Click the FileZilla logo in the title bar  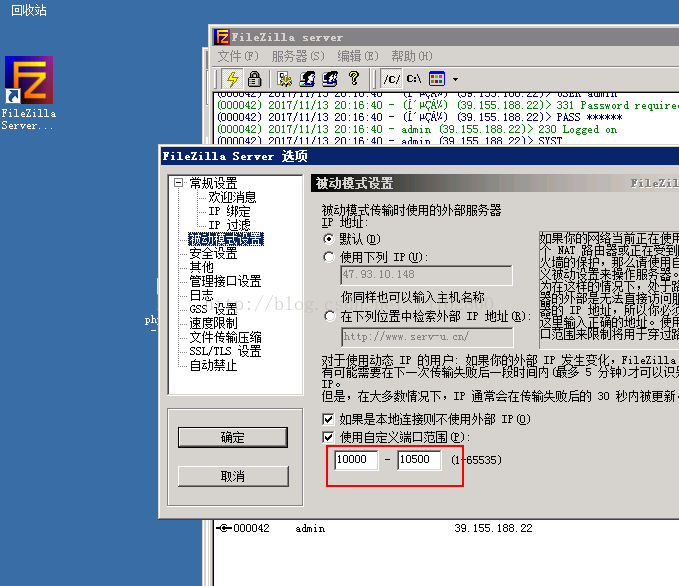coord(222,37)
